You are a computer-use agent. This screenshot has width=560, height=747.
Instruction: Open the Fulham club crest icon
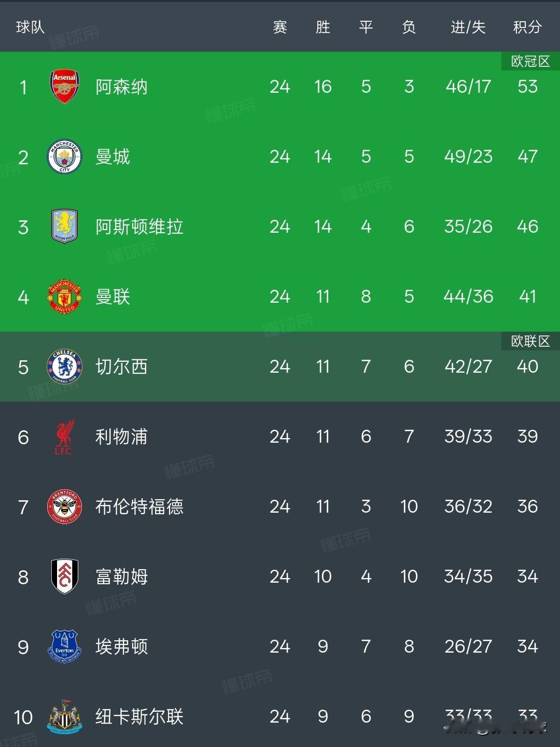click(x=63, y=576)
